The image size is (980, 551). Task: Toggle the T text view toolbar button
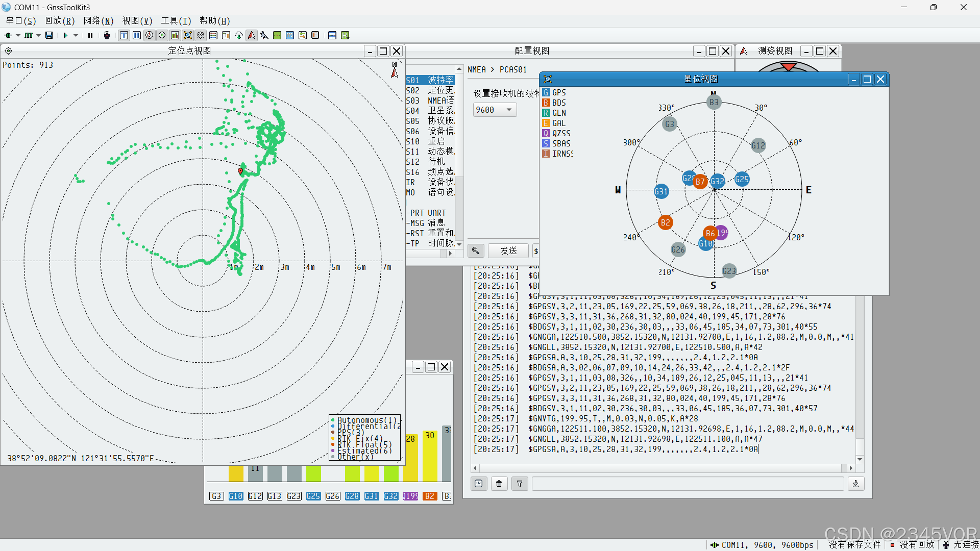(124, 35)
